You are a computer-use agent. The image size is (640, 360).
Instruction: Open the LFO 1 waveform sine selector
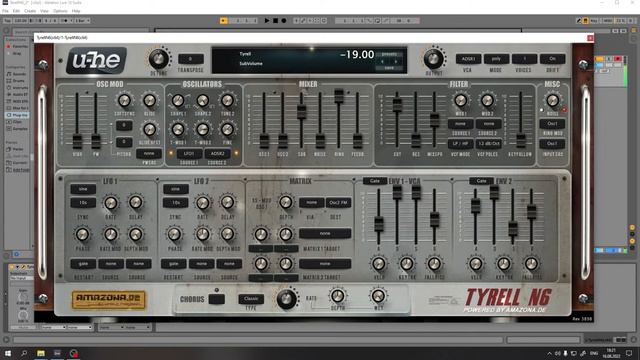[83, 189]
